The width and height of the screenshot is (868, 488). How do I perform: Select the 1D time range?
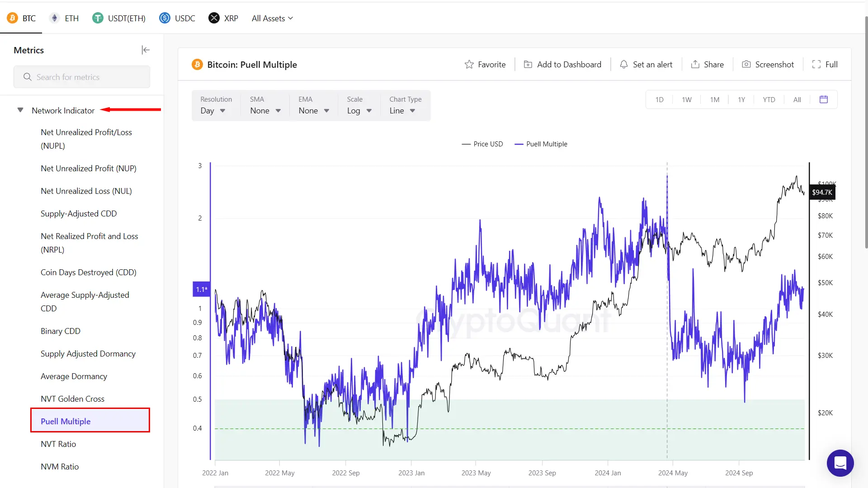point(660,99)
